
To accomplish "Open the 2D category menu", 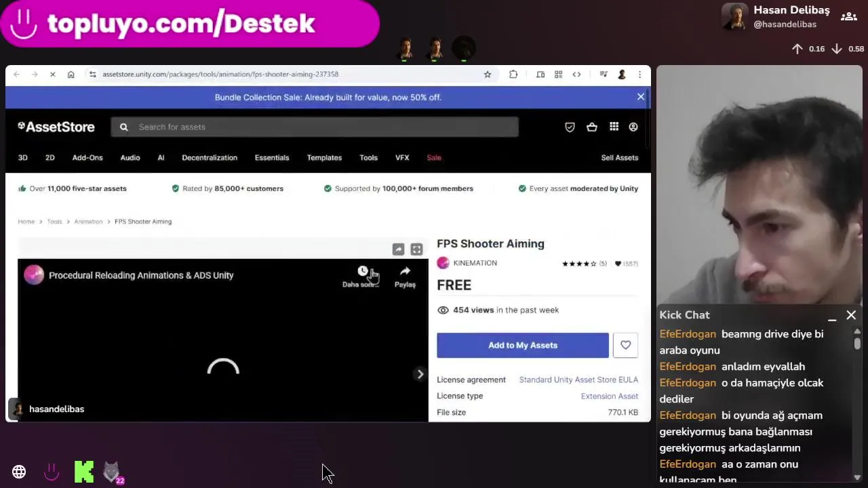I will tap(50, 158).
